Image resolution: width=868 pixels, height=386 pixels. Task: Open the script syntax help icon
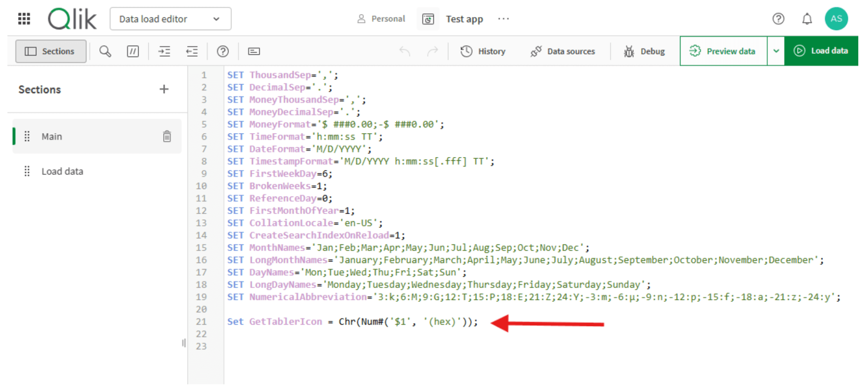[223, 51]
